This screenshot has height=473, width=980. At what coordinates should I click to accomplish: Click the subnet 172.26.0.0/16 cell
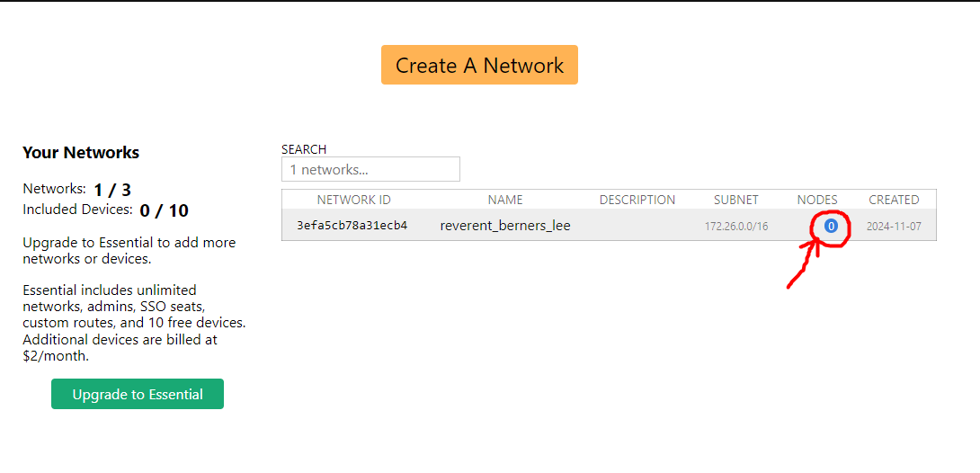736,227
